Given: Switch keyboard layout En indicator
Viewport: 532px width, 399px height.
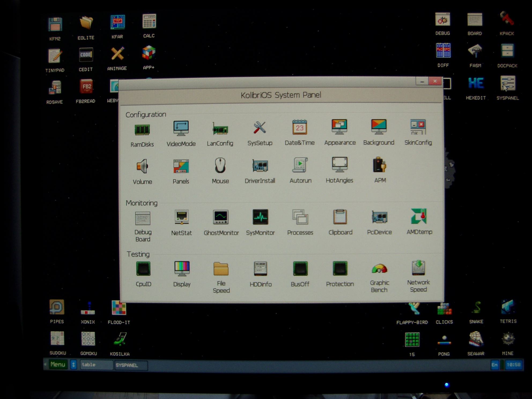Looking at the screenshot, I should tap(494, 365).
